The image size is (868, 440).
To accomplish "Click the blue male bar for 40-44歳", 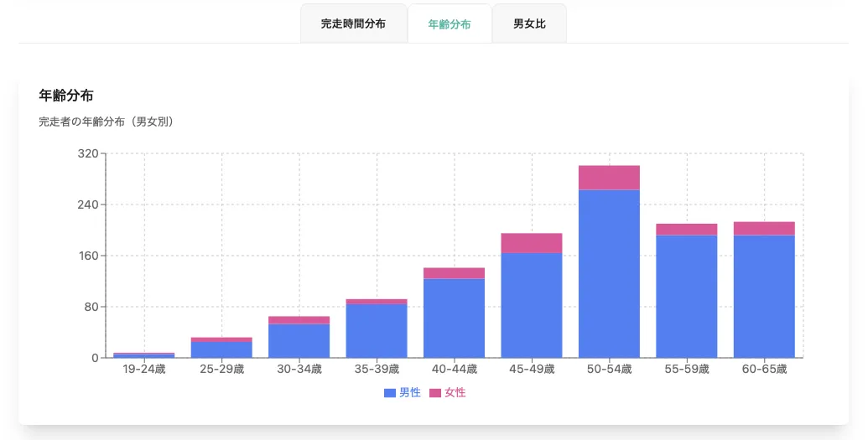I will point(454,318).
